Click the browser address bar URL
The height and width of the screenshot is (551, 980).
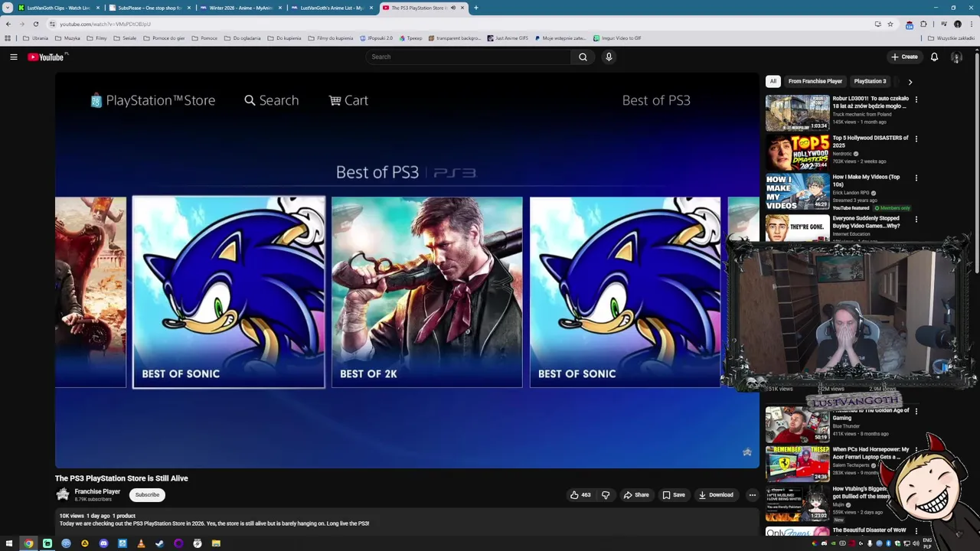[x=105, y=24]
